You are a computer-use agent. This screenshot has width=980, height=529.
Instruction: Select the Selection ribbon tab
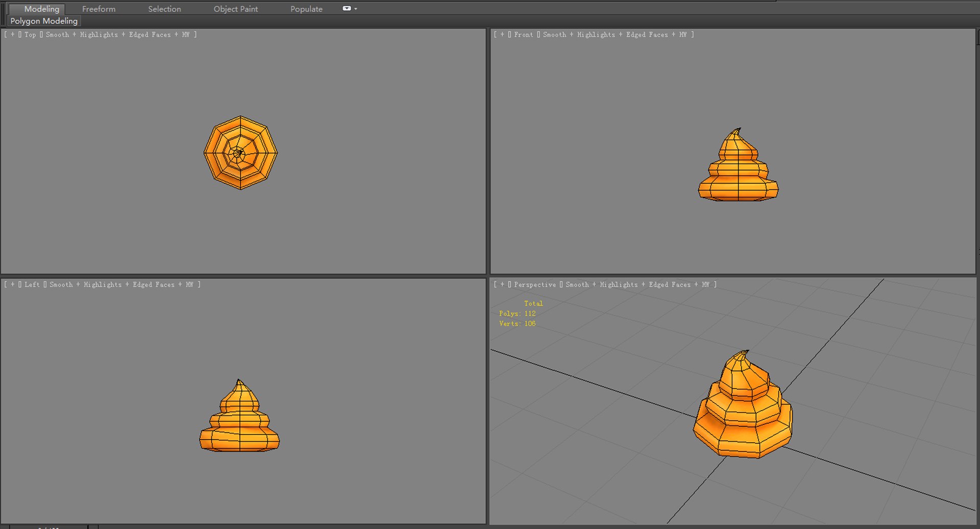tap(164, 9)
